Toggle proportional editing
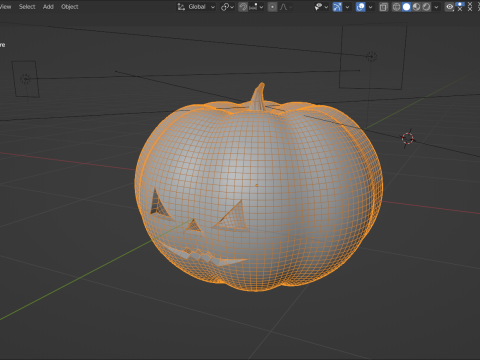This screenshot has height=360, width=480. [x=272, y=7]
